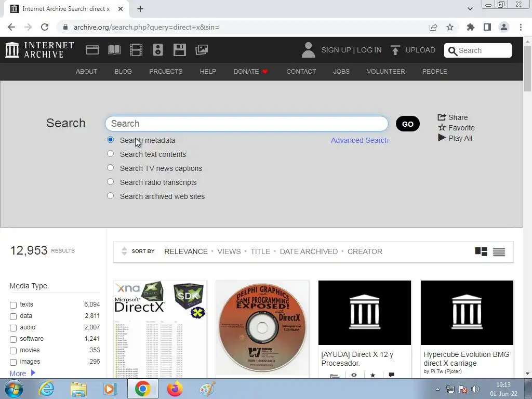Open Chrome side panel icon
Viewport: 532px width, 399px height.
[487, 27]
